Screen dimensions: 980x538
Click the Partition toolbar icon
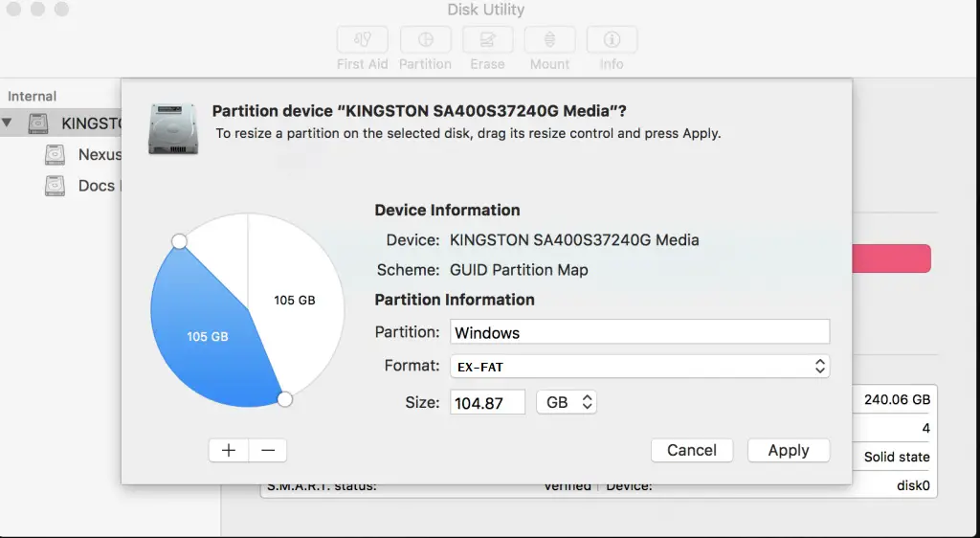pos(426,40)
